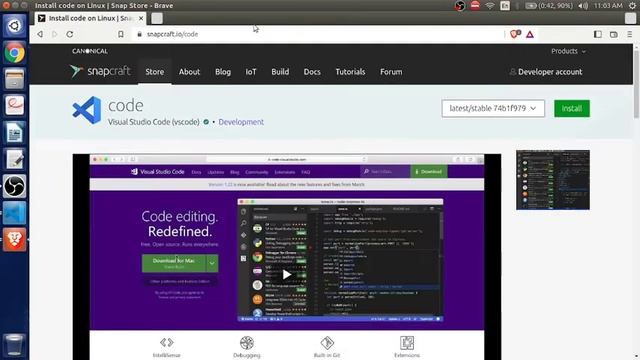Click the Canonical logo link
This screenshot has width=640, height=360.
pos(90,51)
